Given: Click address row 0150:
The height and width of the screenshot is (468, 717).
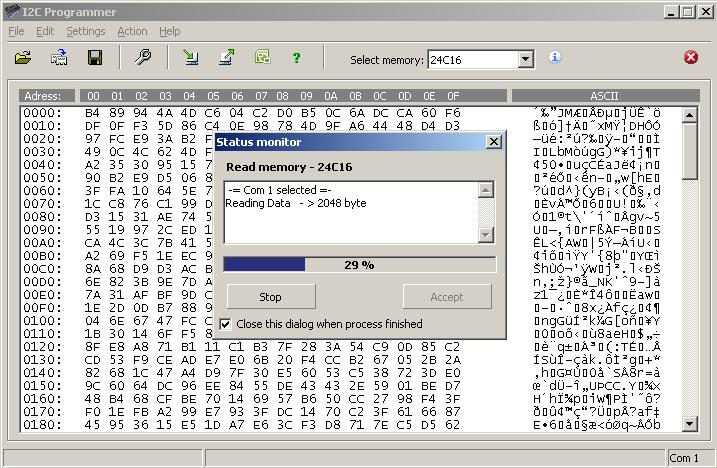Looking at the screenshot, I should [42, 386].
